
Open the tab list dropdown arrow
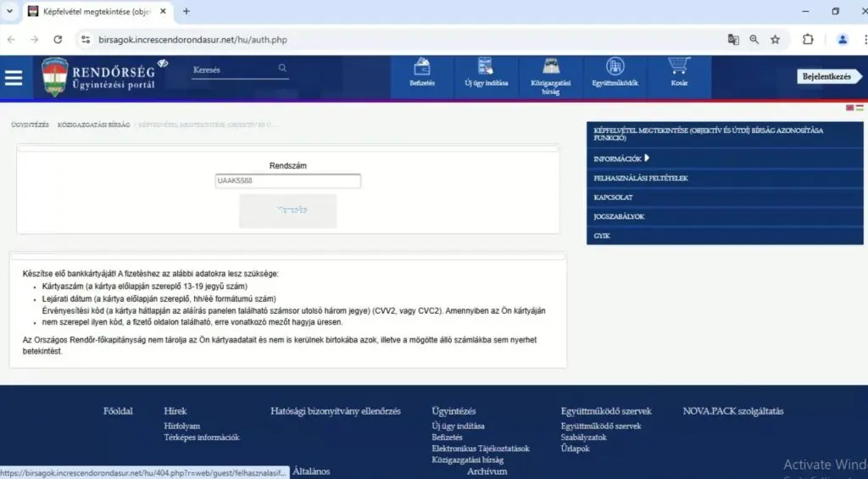coord(9,11)
